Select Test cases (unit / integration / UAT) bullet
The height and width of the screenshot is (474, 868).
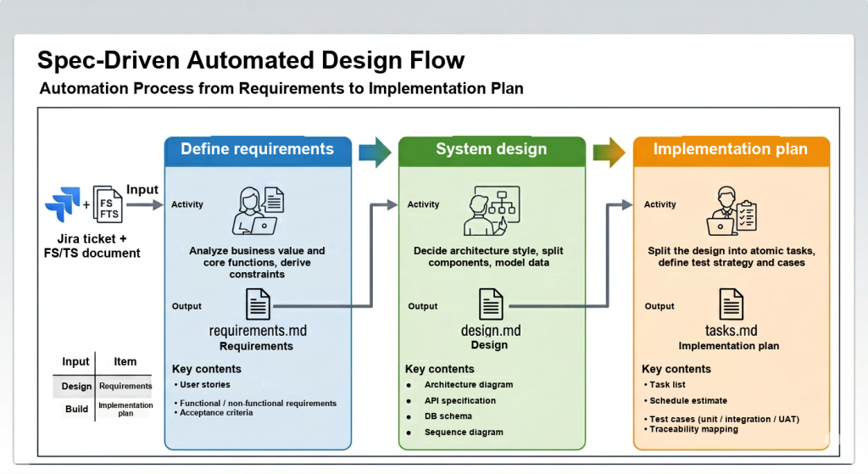tap(721, 419)
